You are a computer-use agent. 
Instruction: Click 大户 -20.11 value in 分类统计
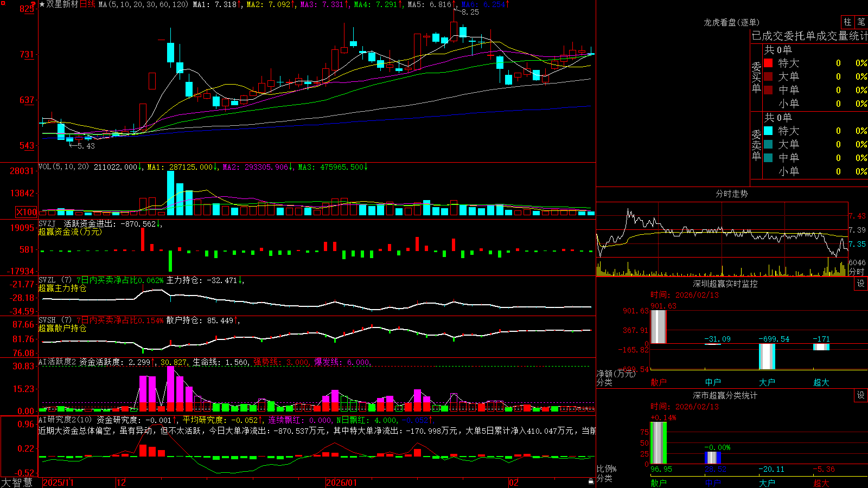pyautogui.click(x=771, y=469)
